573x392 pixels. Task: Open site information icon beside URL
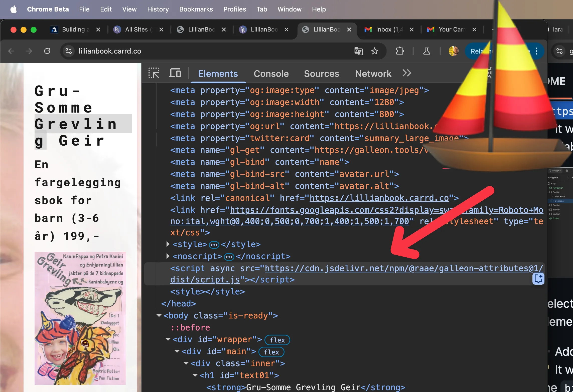(x=68, y=51)
